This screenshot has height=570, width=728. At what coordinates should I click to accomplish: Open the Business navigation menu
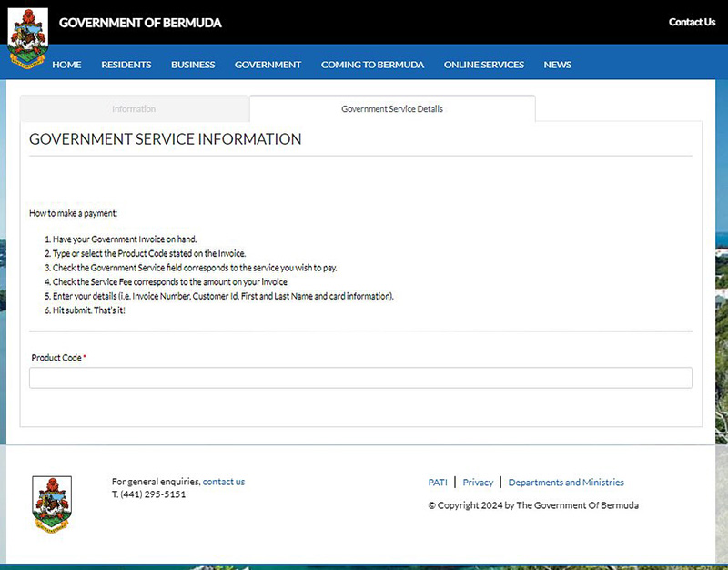pos(193,65)
